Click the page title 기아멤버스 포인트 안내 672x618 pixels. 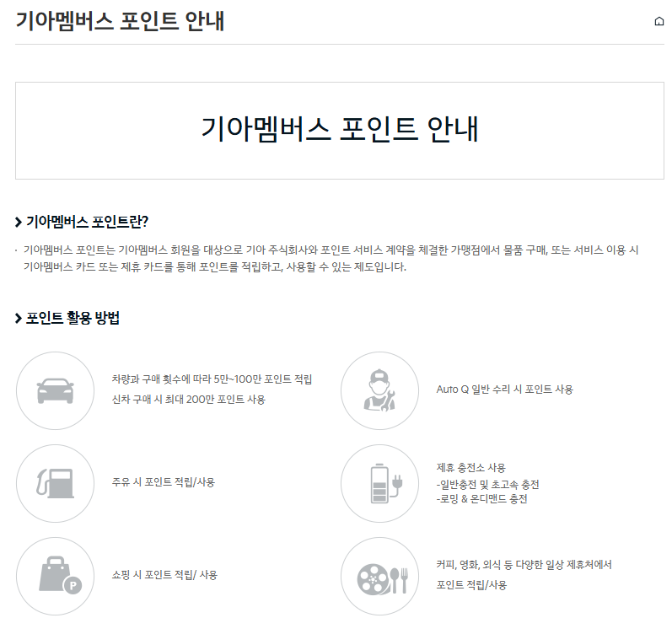120,20
